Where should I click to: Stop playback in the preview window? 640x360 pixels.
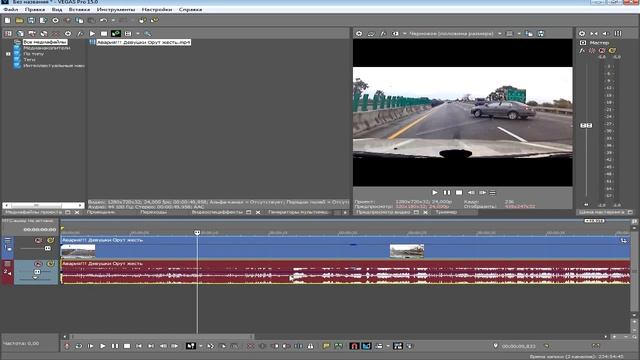point(459,192)
